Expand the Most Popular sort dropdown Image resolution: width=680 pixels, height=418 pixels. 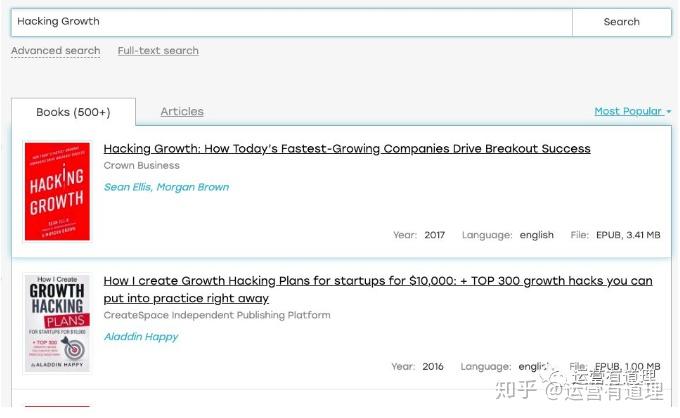(x=632, y=111)
